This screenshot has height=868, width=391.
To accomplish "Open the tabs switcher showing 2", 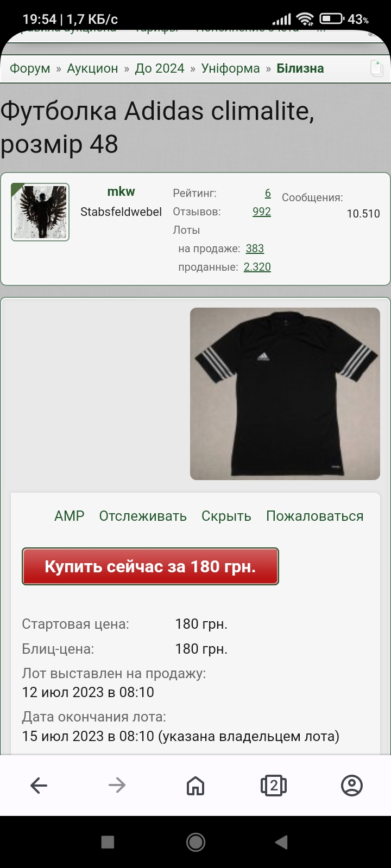I will click(x=274, y=785).
